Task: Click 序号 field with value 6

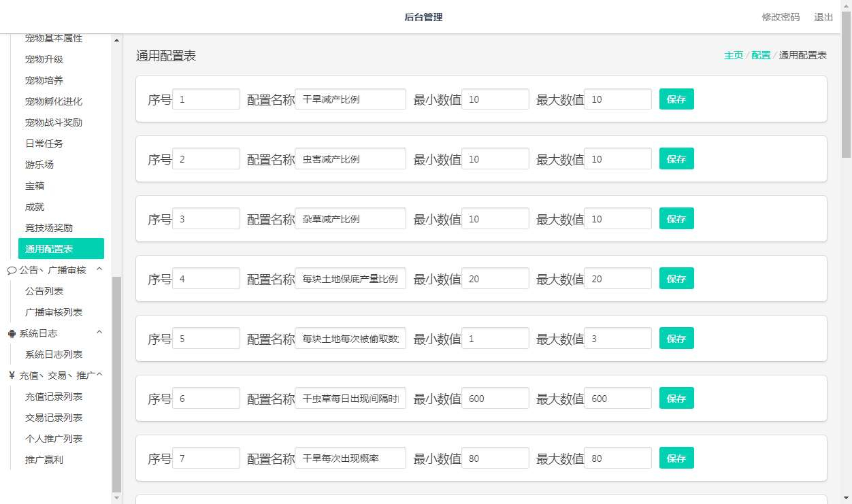Action: tap(206, 399)
